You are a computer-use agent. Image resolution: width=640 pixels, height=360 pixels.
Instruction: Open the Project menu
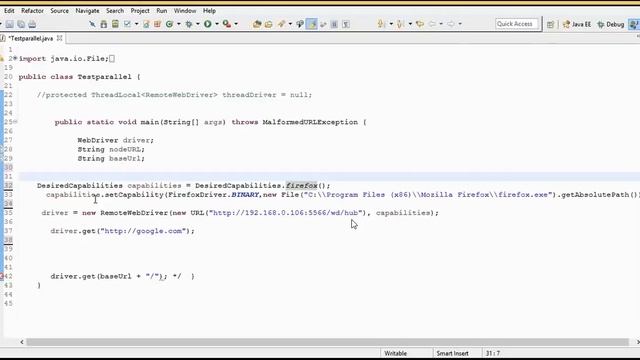pyautogui.click(x=140, y=11)
